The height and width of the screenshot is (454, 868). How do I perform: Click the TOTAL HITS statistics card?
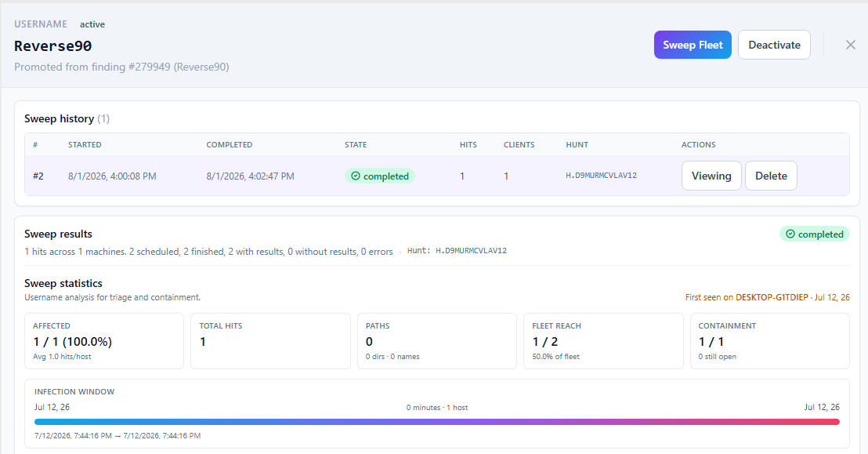pos(271,341)
